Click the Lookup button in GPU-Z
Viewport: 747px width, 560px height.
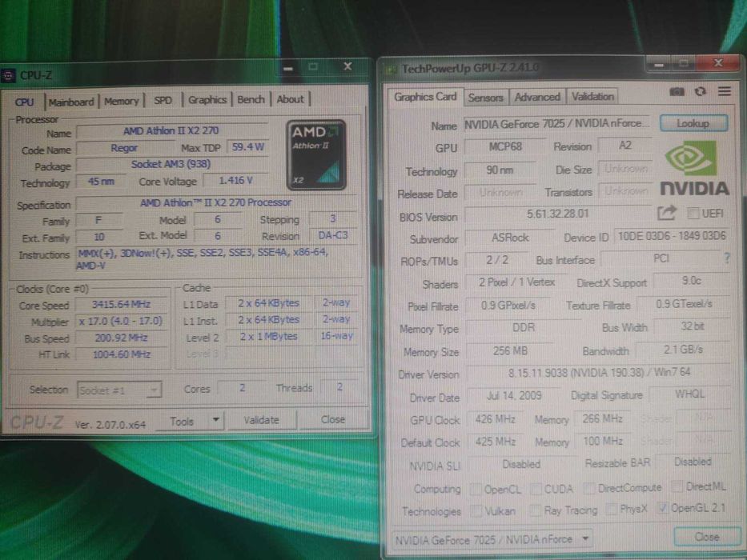[693, 123]
